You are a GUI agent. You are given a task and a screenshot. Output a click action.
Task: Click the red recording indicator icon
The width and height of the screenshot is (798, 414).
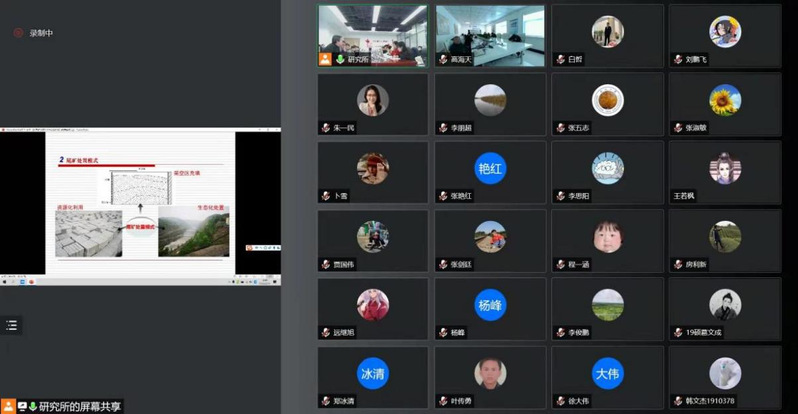(17, 33)
